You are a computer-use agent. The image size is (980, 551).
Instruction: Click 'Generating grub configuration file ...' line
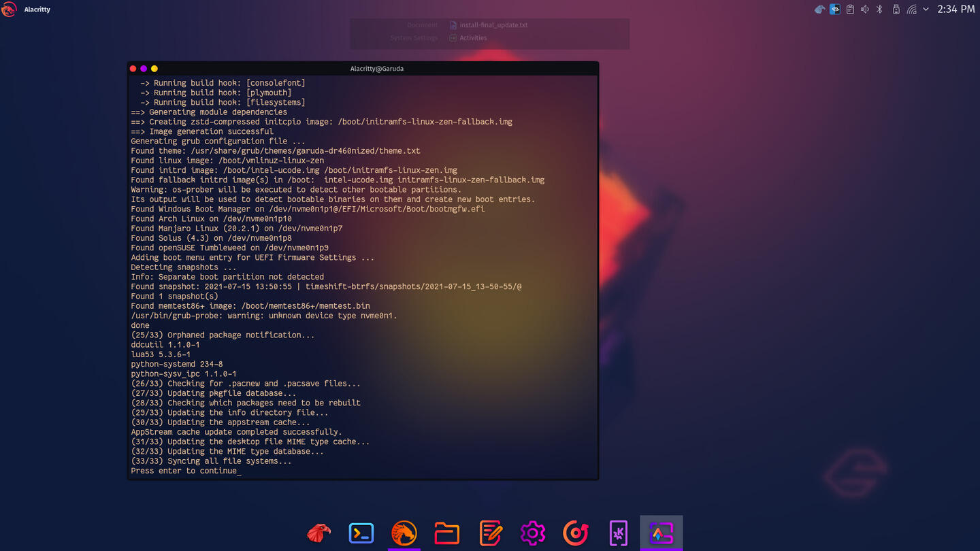click(218, 141)
